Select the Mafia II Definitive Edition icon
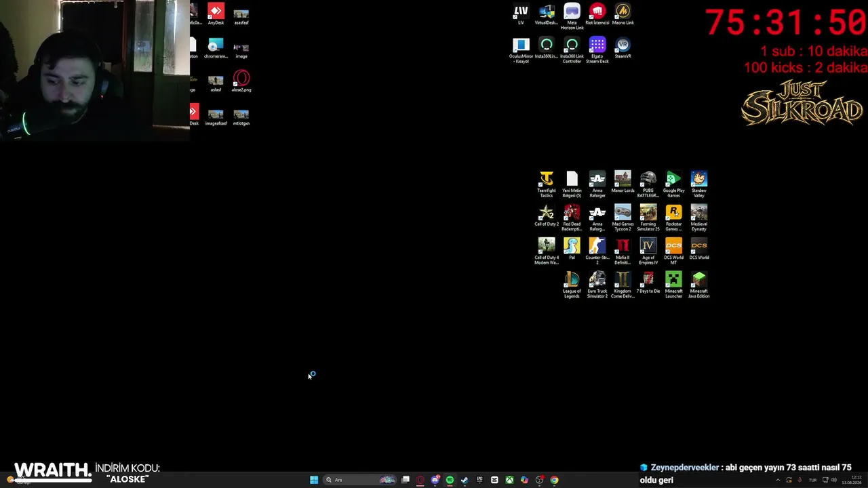This screenshot has width=868, height=488. pyautogui.click(x=623, y=251)
